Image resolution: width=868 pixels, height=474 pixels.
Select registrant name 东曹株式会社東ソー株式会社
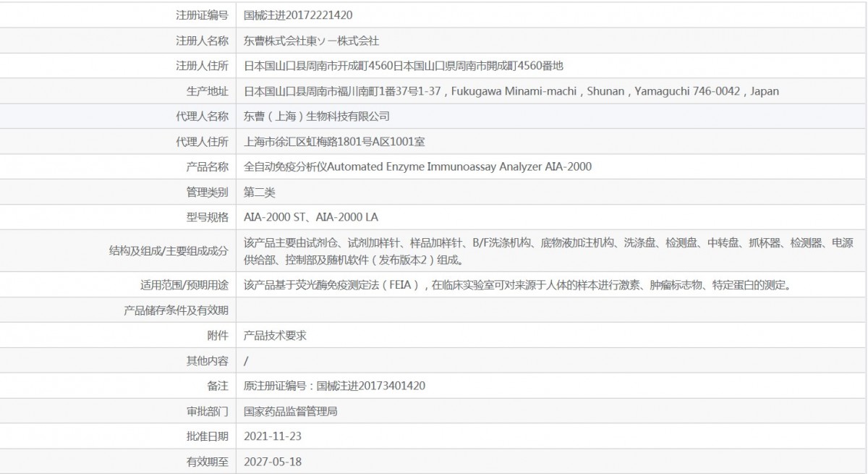(x=311, y=41)
